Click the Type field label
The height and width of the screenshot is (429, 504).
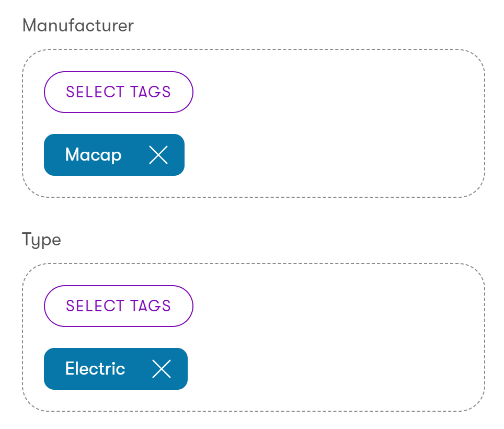42,240
